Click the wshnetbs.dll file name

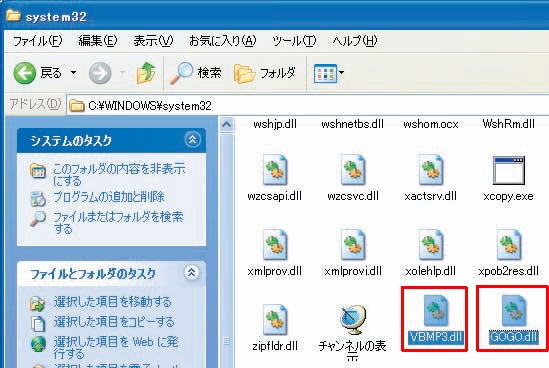click(x=353, y=124)
